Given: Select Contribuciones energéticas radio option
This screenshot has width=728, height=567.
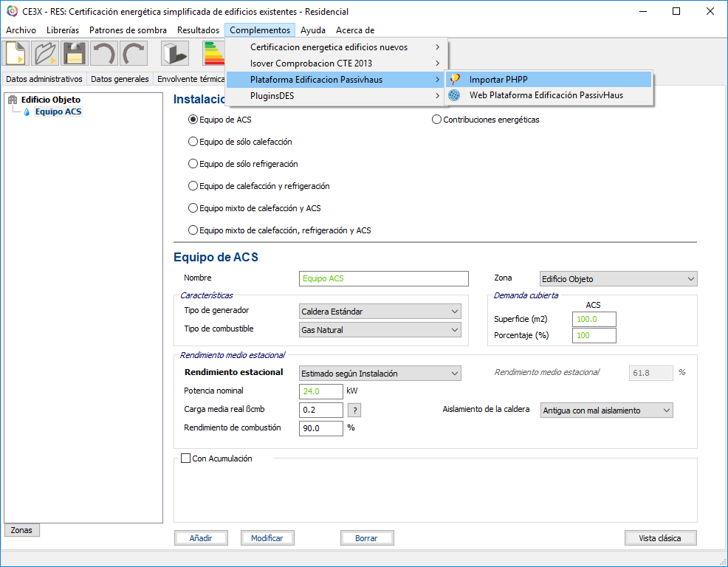Looking at the screenshot, I should [x=436, y=120].
